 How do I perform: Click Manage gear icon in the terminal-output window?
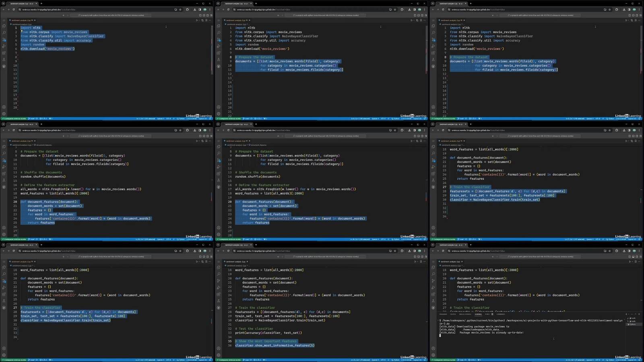433,355
